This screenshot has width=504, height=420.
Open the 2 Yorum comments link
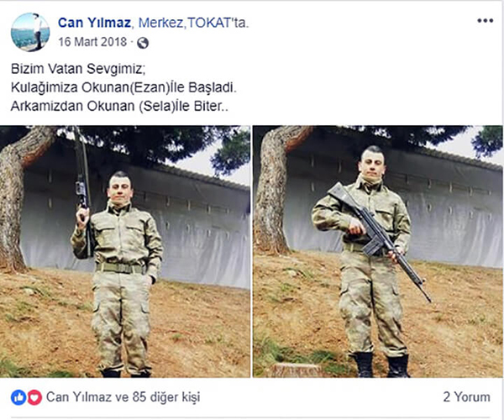click(x=467, y=397)
